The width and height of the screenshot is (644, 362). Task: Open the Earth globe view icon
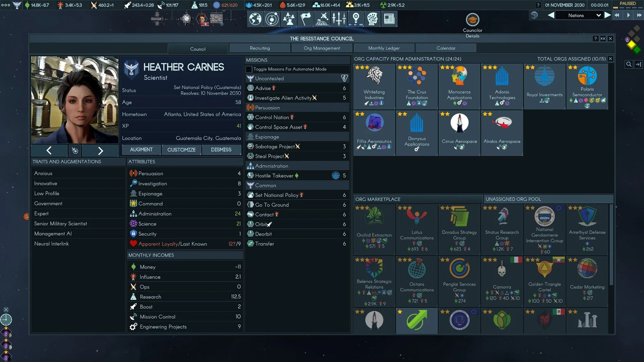pyautogui.click(x=255, y=19)
